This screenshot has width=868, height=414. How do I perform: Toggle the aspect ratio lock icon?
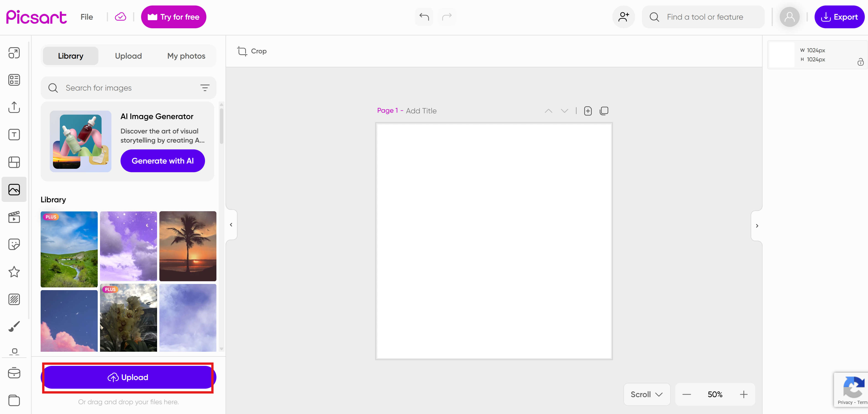click(860, 62)
